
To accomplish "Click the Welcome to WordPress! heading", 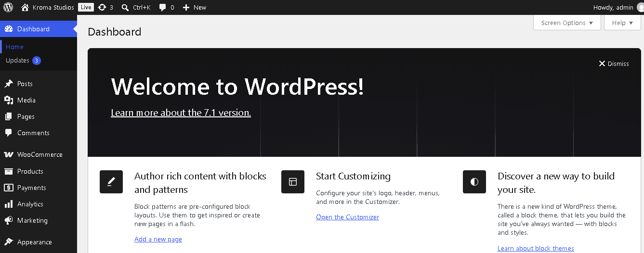I will coord(237,87).
